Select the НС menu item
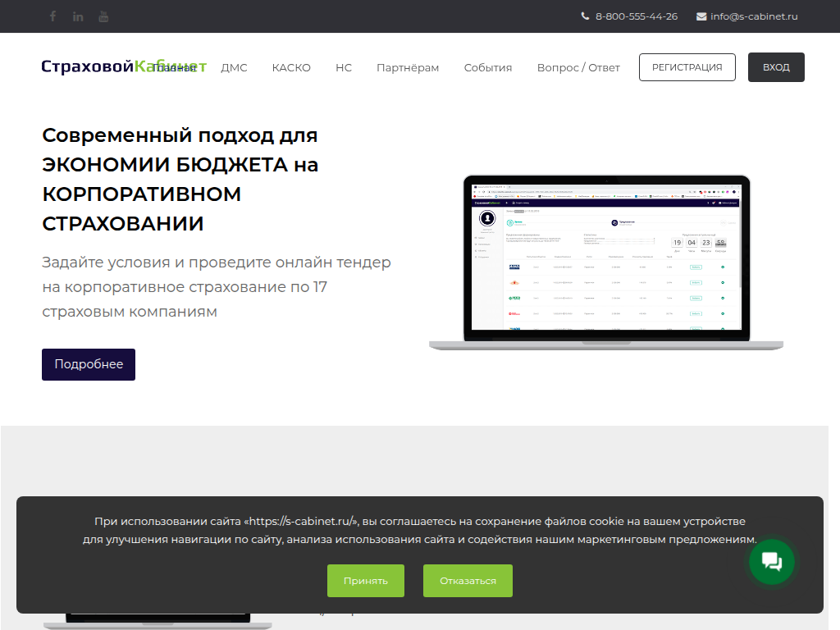 pos(344,68)
